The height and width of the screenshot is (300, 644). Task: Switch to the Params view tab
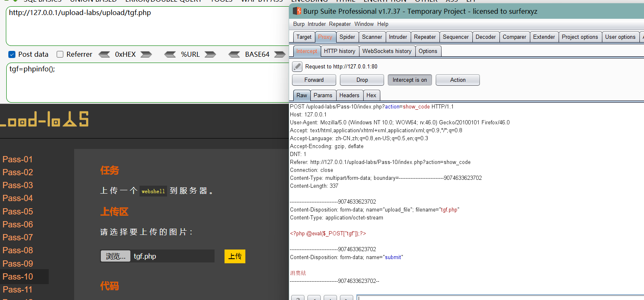(x=323, y=95)
